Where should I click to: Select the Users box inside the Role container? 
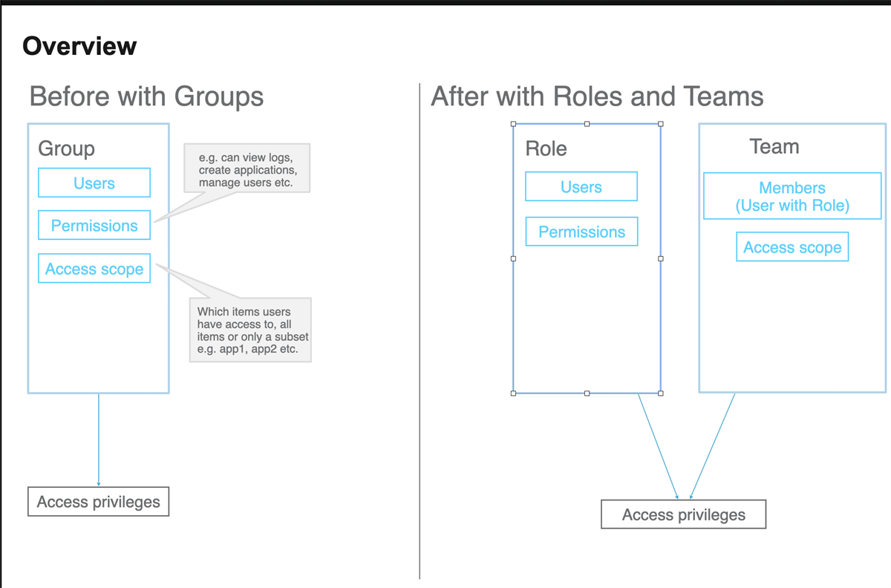(x=581, y=187)
